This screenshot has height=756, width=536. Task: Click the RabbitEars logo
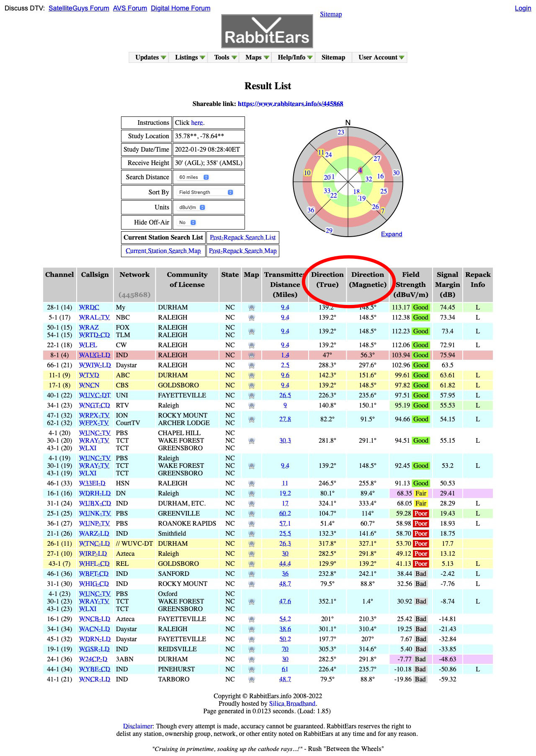point(267,31)
